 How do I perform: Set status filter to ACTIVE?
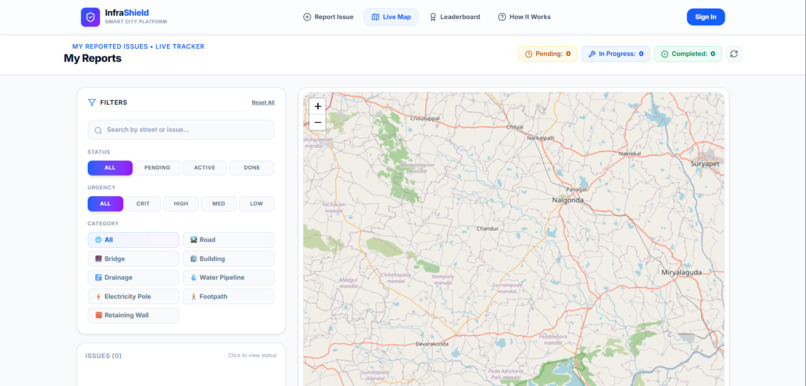click(204, 168)
